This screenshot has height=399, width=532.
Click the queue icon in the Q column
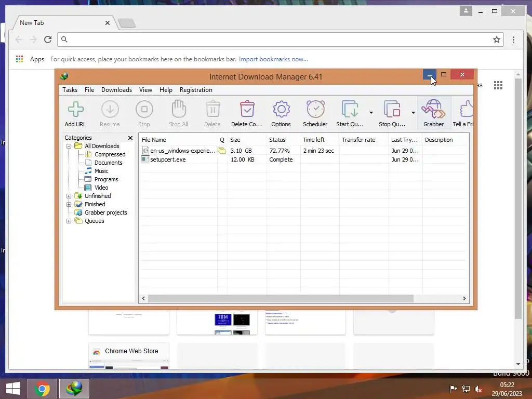click(222, 151)
